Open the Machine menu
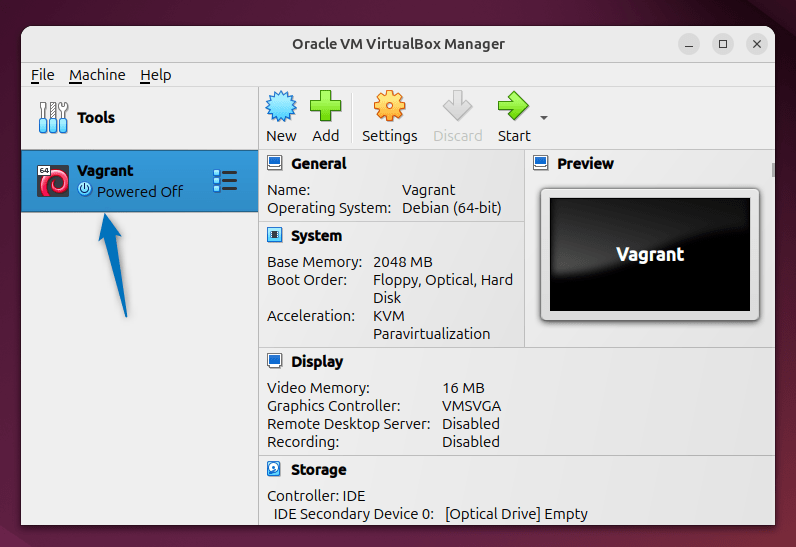Image resolution: width=796 pixels, height=547 pixels. 97,75
